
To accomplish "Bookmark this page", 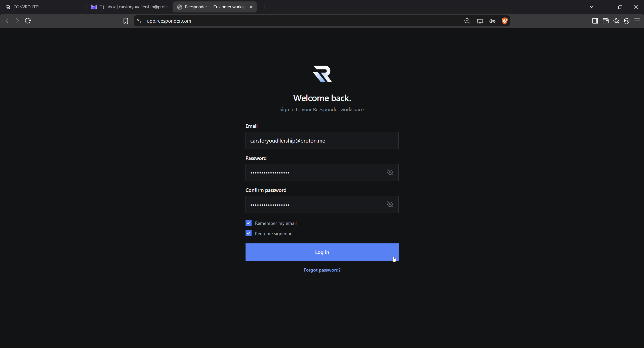I will 126,21.
